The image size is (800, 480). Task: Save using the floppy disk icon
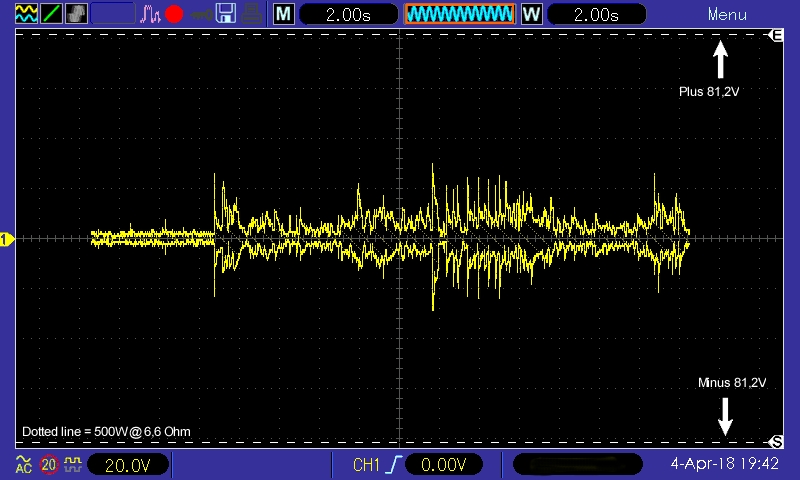click(x=226, y=14)
